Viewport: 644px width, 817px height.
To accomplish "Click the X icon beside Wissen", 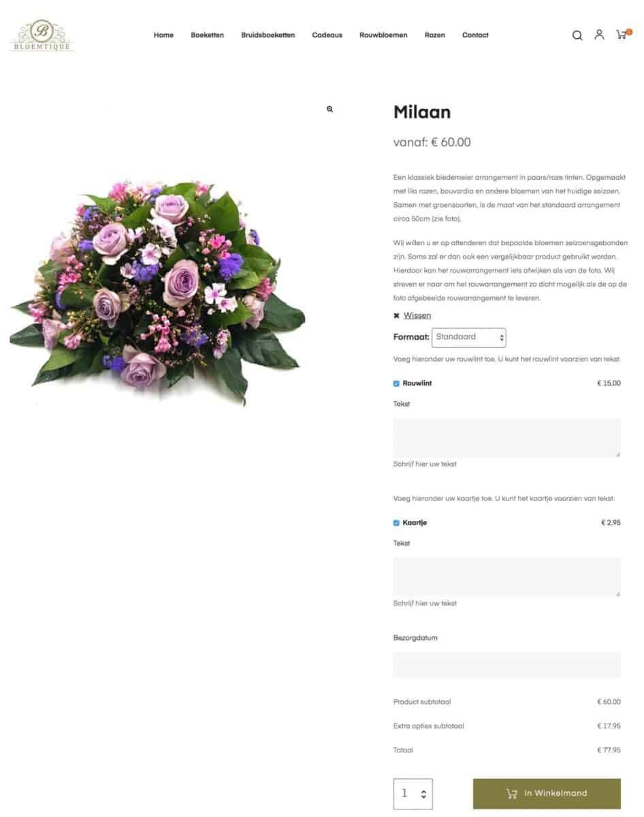I will (396, 316).
